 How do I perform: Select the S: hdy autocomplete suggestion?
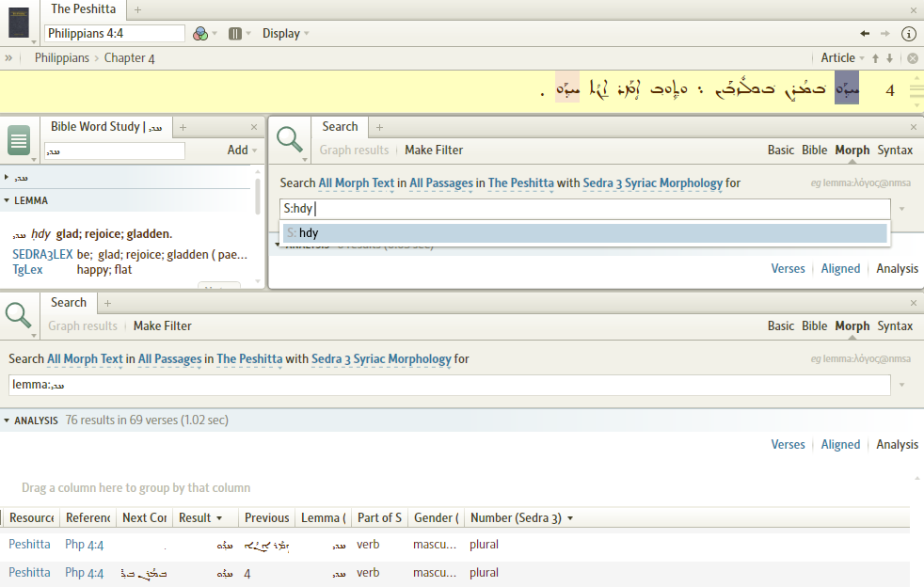pos(584,232)
